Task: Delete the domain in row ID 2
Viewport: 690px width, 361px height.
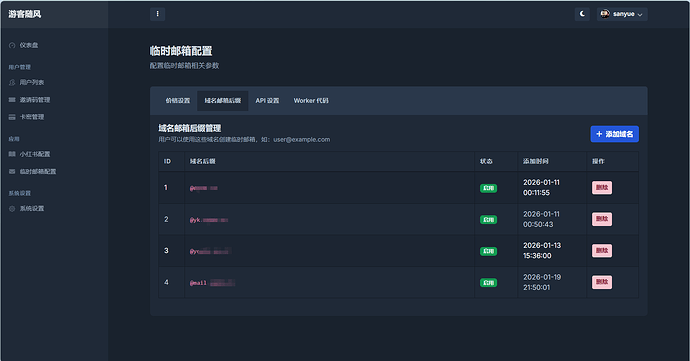Action: click(x=602, y=219)
